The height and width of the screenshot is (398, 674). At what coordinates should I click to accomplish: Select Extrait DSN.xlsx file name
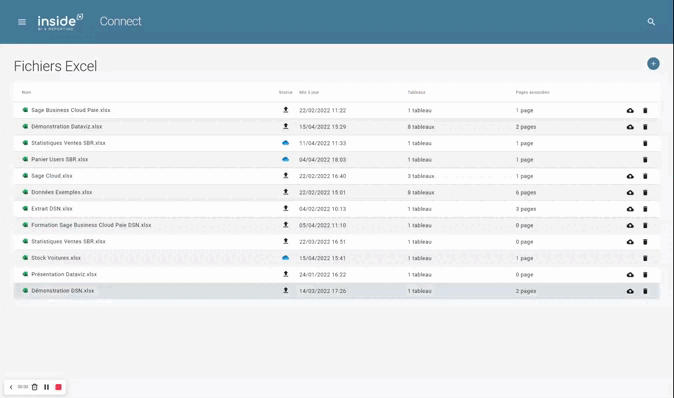(x=52, y=209)
